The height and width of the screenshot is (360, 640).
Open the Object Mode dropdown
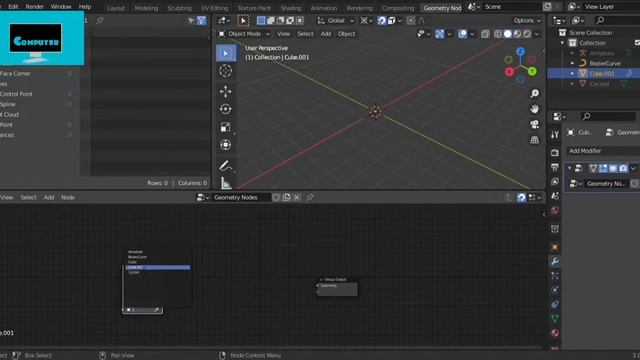tap(244, 34)
